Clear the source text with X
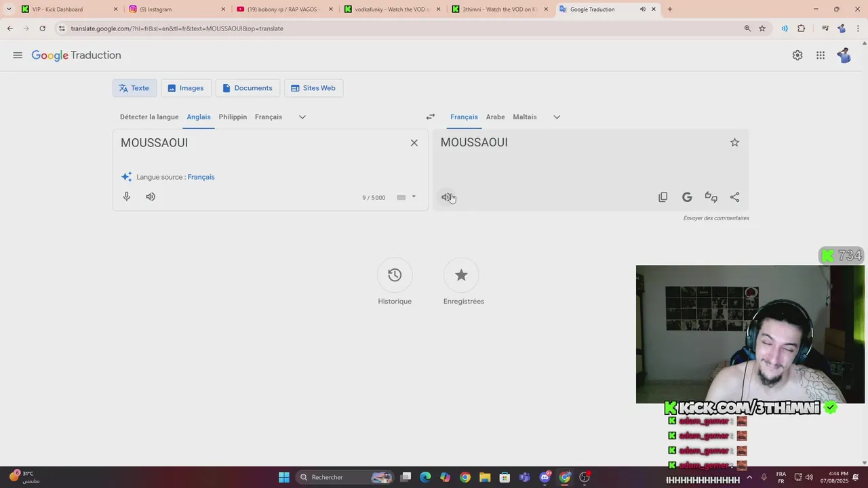 coord(414,143)
